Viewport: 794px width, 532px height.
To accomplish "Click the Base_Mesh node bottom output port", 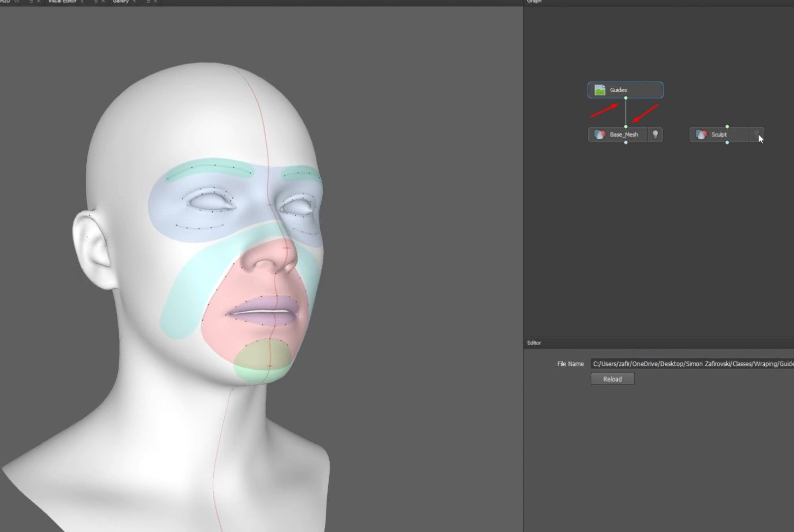I will coord(626,142).
